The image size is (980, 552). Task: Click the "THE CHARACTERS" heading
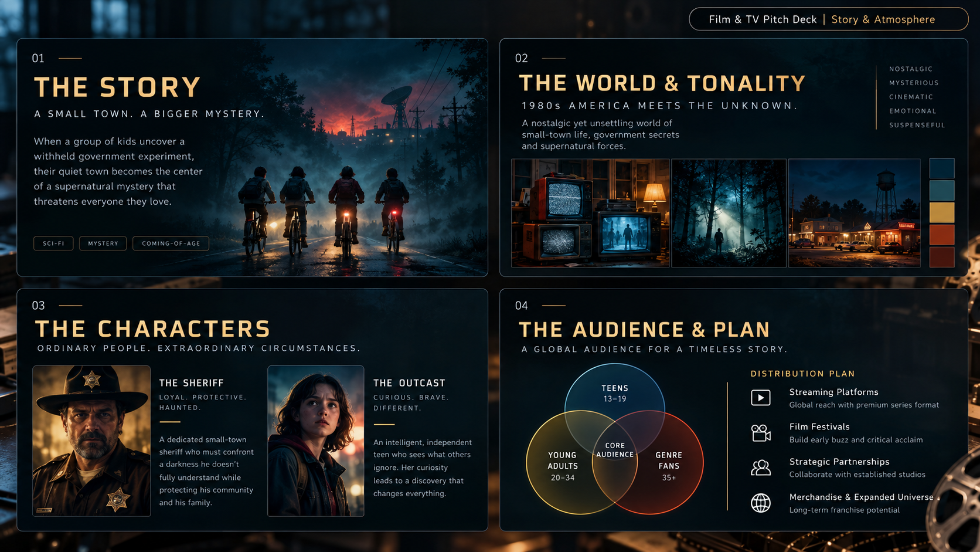point(153,329)
